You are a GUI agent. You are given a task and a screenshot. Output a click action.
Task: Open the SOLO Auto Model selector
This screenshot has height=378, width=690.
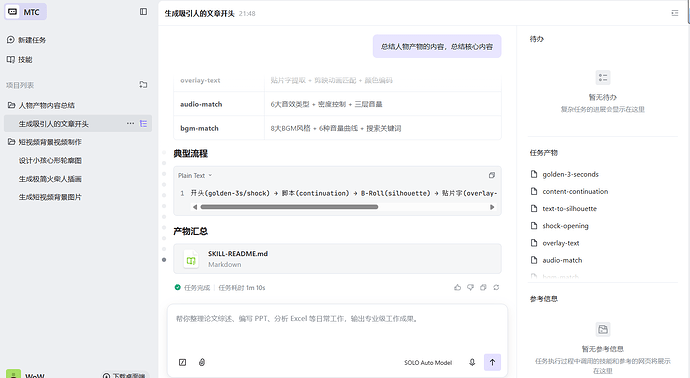click(x=428, y=363)
